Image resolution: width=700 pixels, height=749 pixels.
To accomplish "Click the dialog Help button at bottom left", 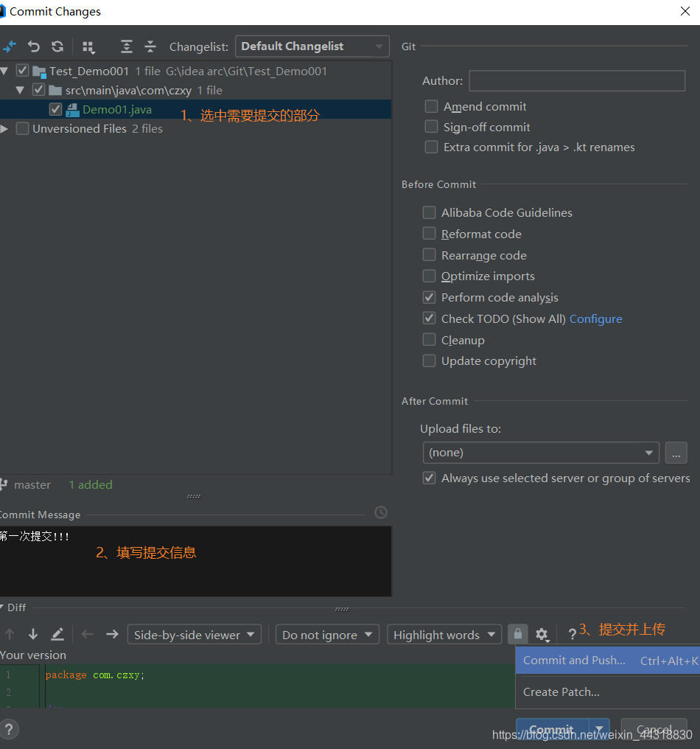I will [9, 729].
